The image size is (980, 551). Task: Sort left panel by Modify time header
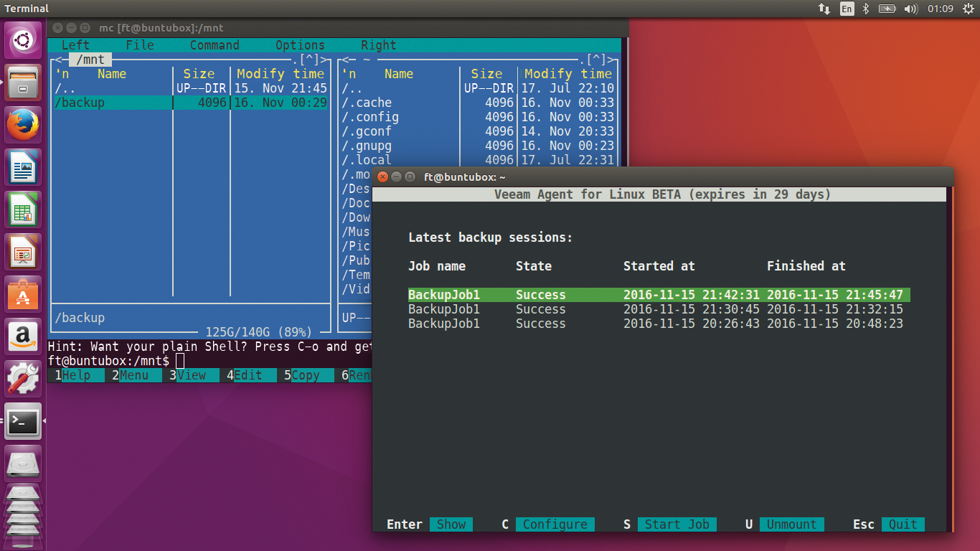281,74
